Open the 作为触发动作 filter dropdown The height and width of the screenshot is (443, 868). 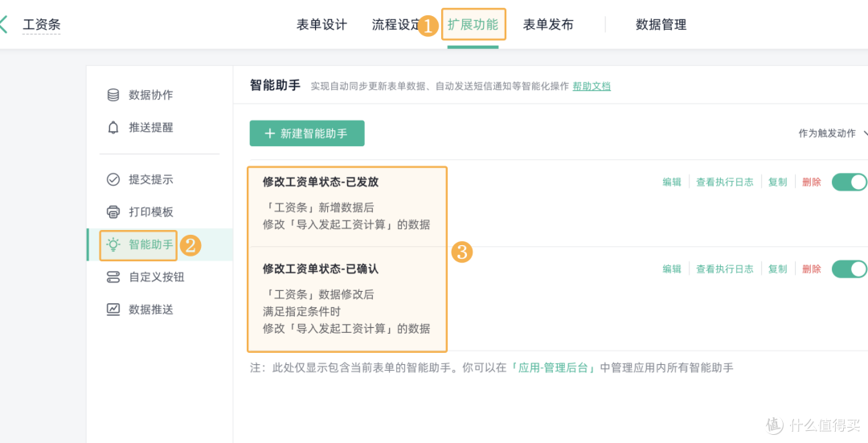click(x=833, y=133)
